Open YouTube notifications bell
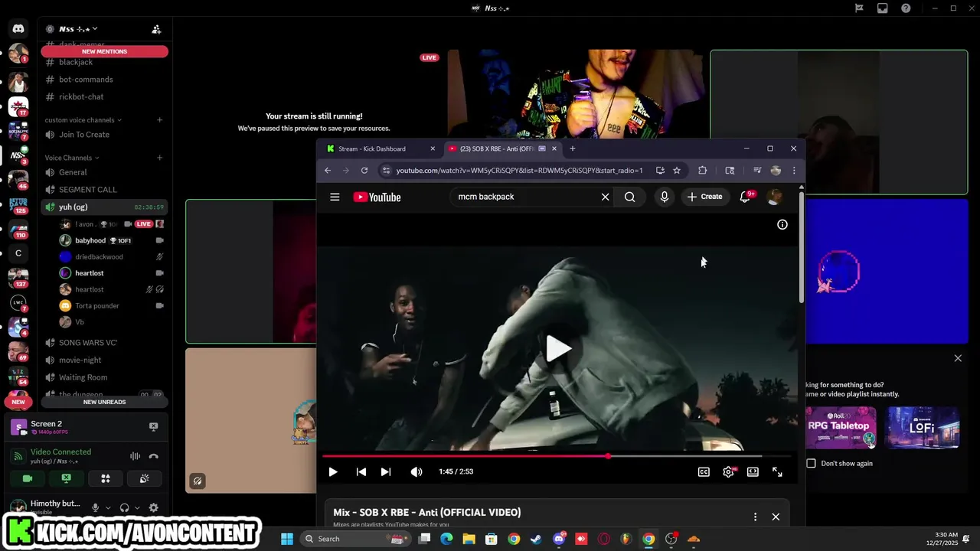Image resolution: width=980 pixels, height=551 pixels. pos(745,197)
